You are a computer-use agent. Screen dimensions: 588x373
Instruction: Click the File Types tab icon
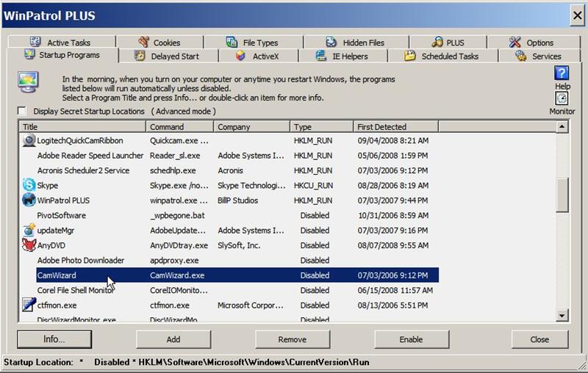(x=232, y=42)
